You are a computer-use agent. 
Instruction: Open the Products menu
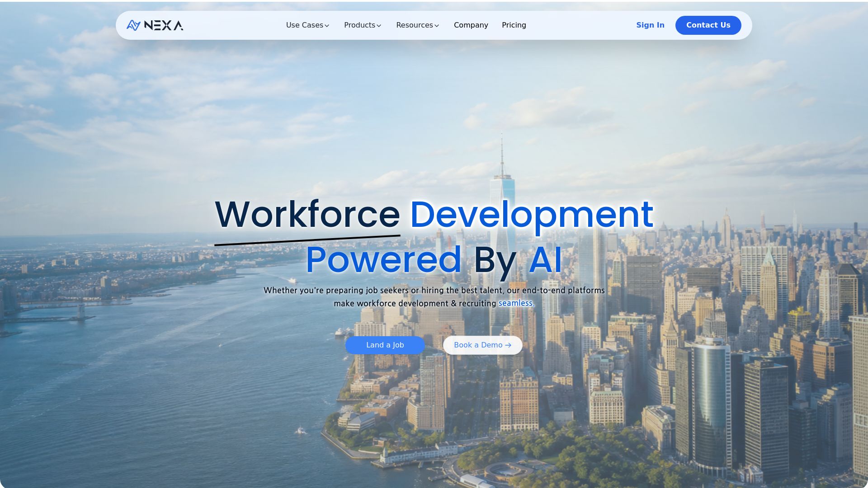(x=363, y=25)
